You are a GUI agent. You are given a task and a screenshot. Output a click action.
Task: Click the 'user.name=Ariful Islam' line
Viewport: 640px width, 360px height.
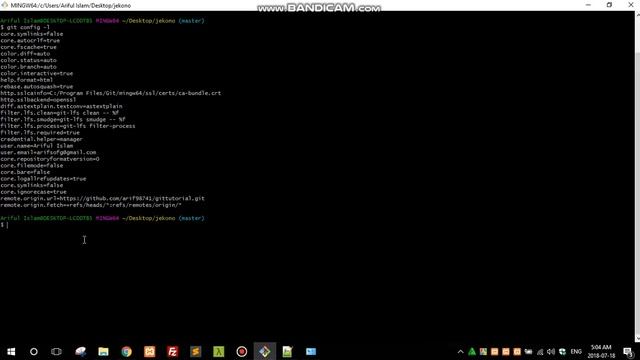tap(36, 146)
